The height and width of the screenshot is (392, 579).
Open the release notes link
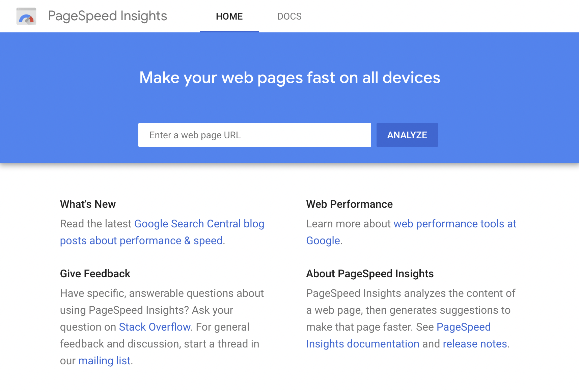tap(475, 344)
